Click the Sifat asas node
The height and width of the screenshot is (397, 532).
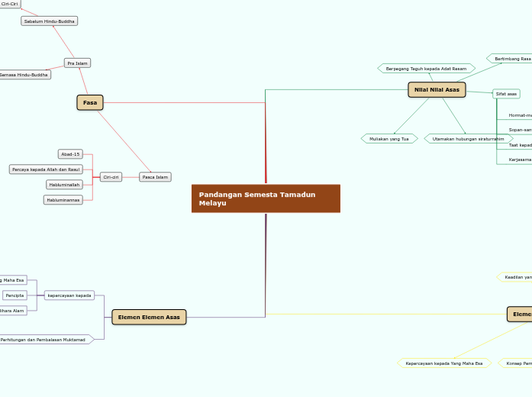click(506, 94)
